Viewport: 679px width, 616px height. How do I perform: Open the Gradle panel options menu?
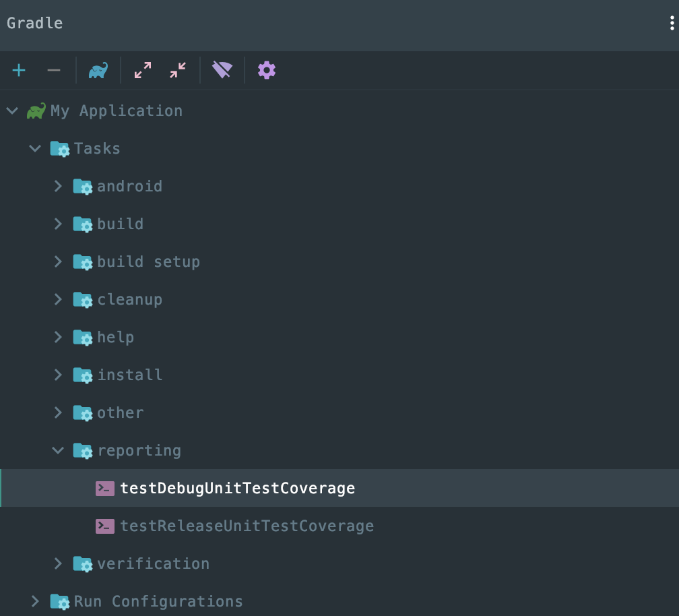pos(672,24)
